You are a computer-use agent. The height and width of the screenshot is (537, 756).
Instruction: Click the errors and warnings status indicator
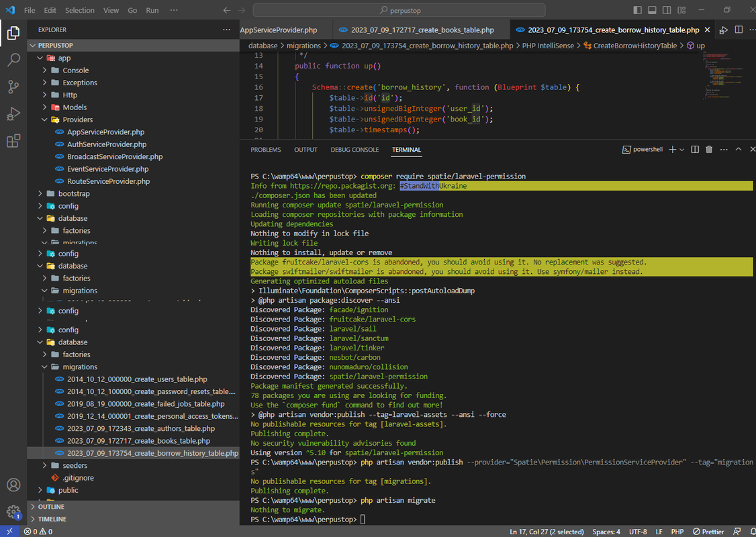pos(38,531)
